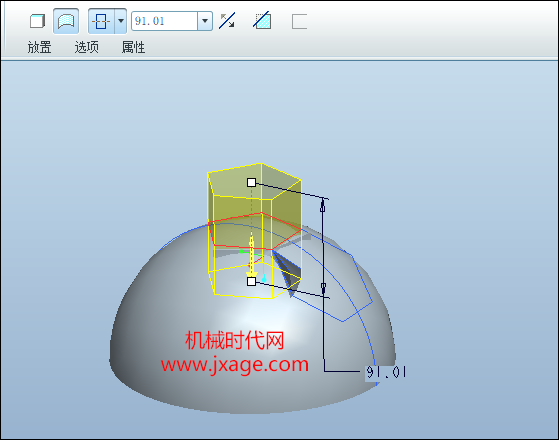Viewport: 559px width, 440px height.
Task: Toggle the remove material icon
Action: pyautogui.click(x=262, y=21)
